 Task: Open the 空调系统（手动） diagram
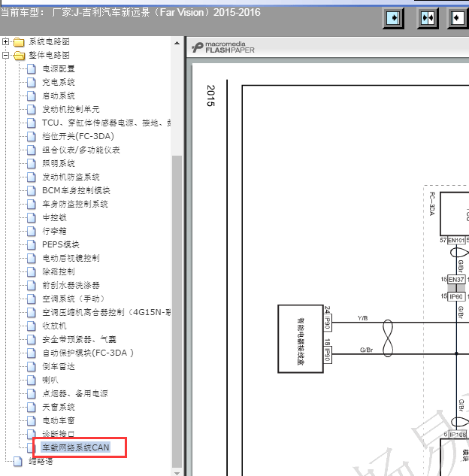pos(74,299)
